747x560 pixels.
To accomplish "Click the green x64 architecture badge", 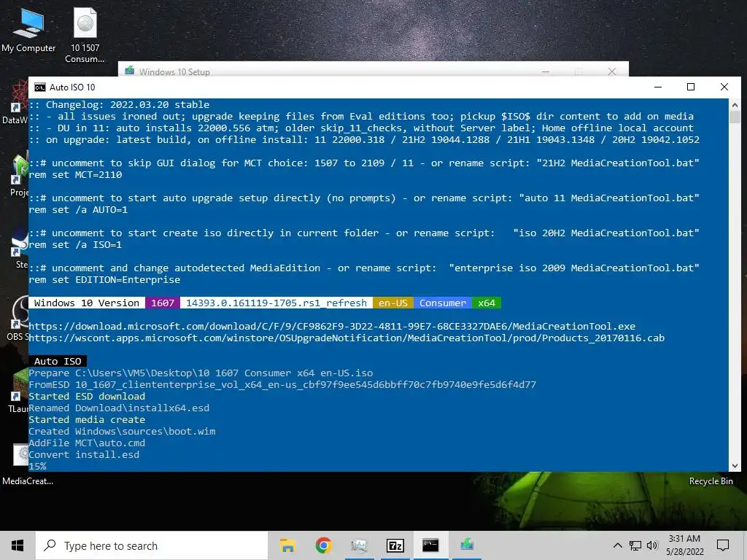I will (487, 303).
